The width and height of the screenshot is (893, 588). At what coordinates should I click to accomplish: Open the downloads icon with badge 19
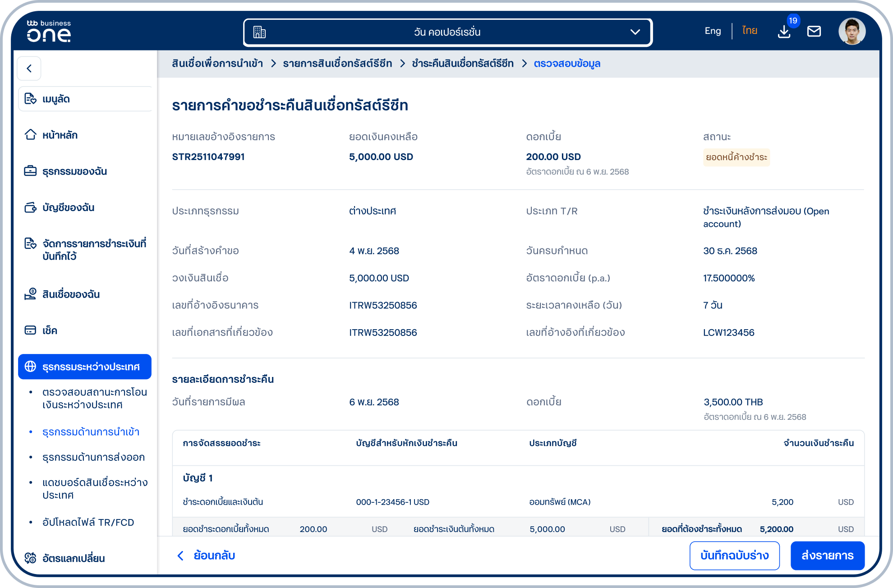[x=785, y=31]
